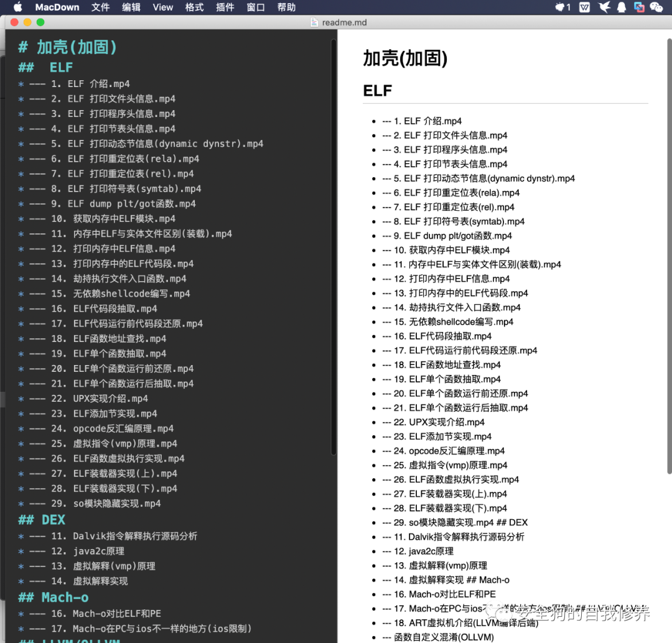672x643 pixels.
Task: Open the 插件 menu
Action: point(225,7)
